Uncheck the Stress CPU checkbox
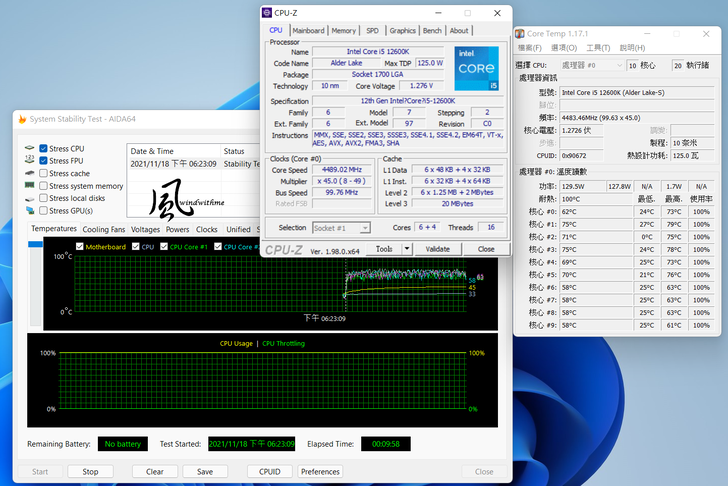Screen dimensions: 728x486 pos(43,149)
